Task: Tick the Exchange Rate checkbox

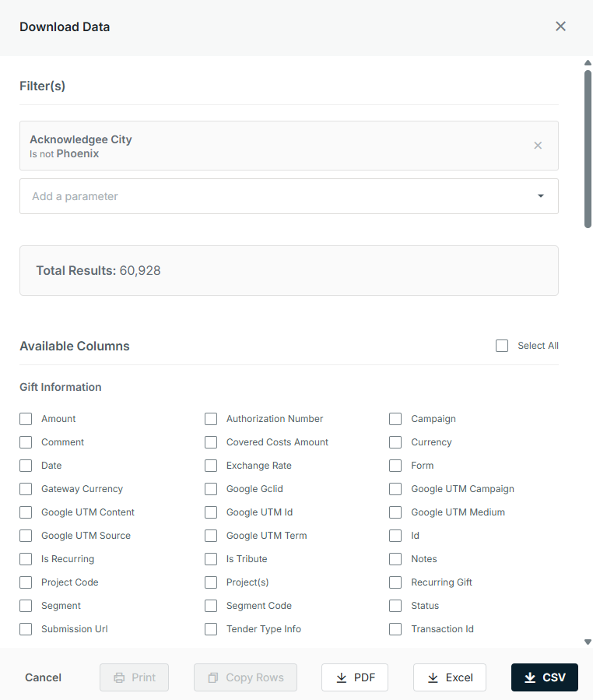Action: click(211, 466)
